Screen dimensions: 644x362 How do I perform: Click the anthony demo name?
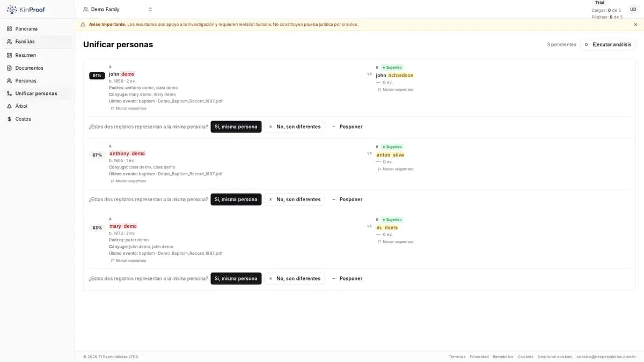(127, 153)
